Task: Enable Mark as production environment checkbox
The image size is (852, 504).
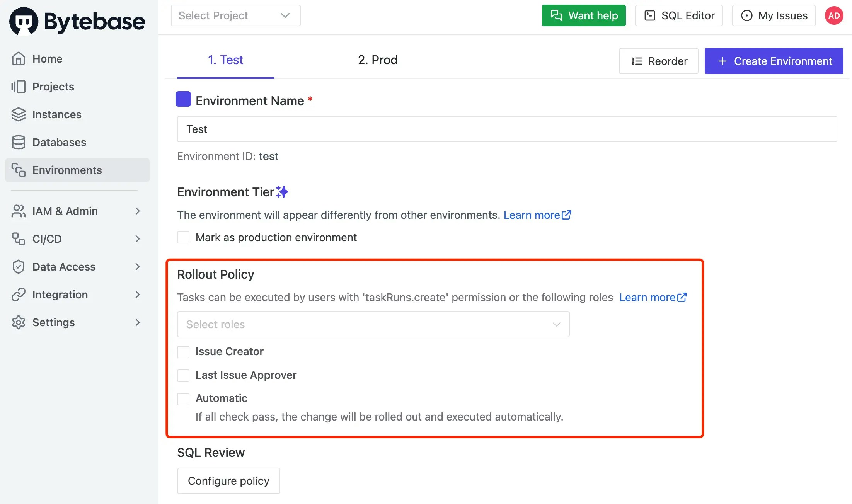Action: click(x=183, y=237)
